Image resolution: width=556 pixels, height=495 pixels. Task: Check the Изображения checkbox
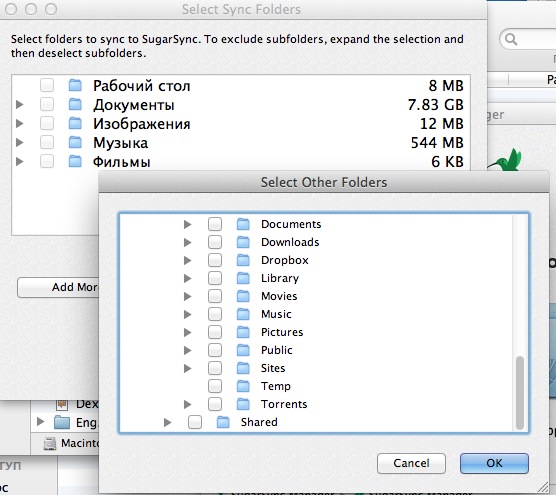tap(47, 123)
